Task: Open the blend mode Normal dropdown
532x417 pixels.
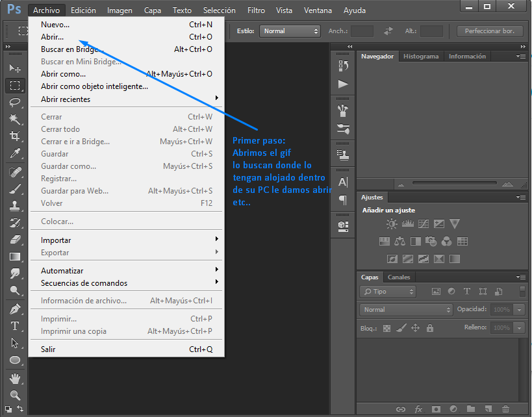Action: 406,309
